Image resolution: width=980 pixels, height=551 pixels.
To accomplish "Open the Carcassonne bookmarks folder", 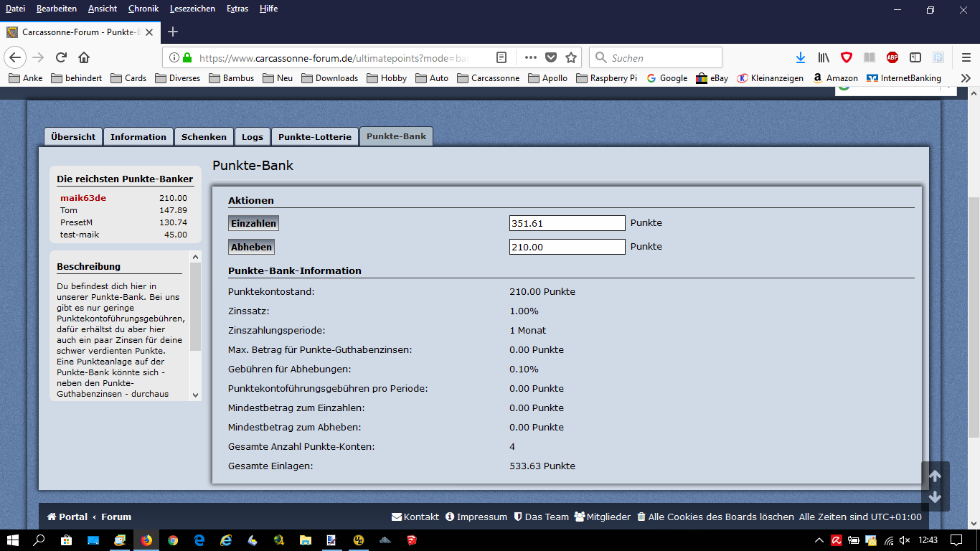I will click(488, 78).
